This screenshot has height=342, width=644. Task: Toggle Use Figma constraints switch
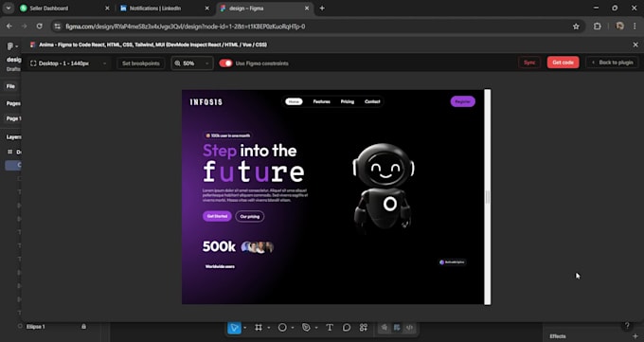coord(225,63)
